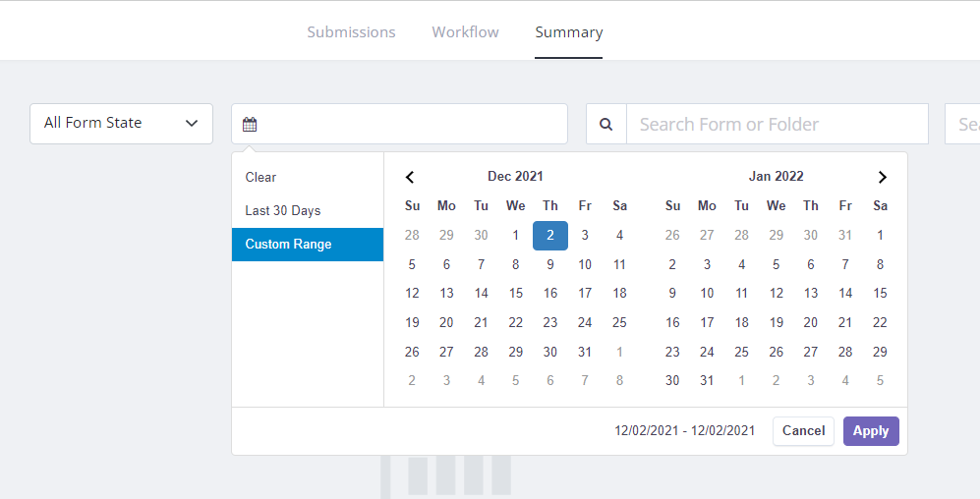
Task: Click the calendar icon in date field
Action: (x=250, y=125)
